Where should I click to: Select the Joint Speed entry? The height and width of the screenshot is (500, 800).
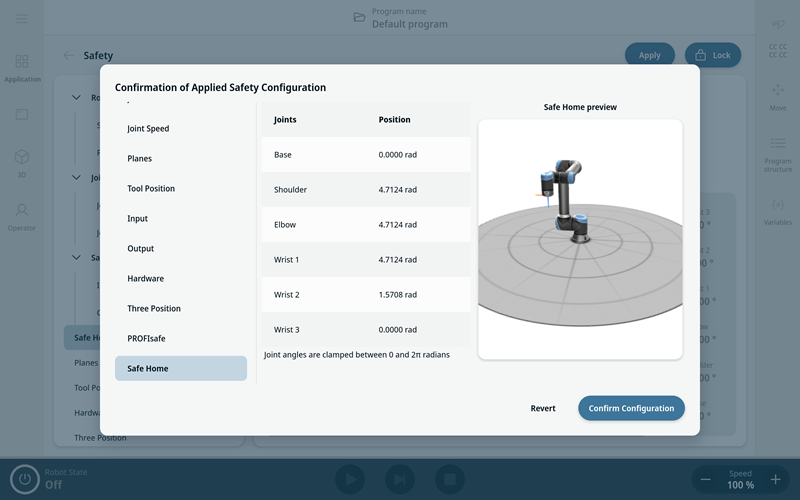[x=181, y=128]
